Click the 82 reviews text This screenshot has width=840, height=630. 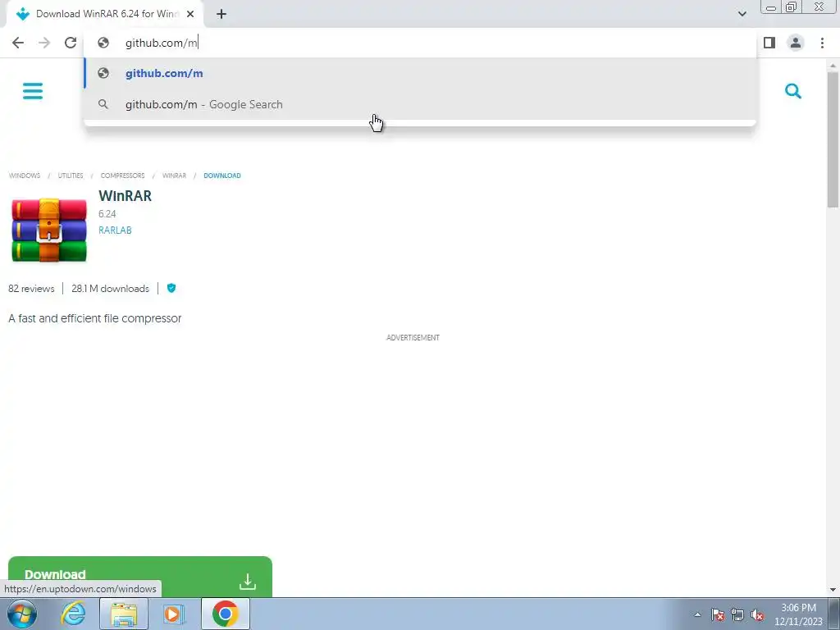[31, 289]
